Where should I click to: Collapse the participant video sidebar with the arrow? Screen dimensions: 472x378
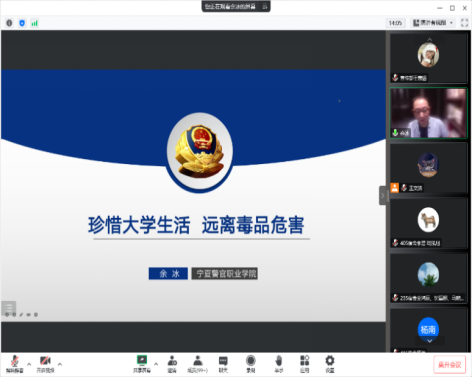coord(383,195)
